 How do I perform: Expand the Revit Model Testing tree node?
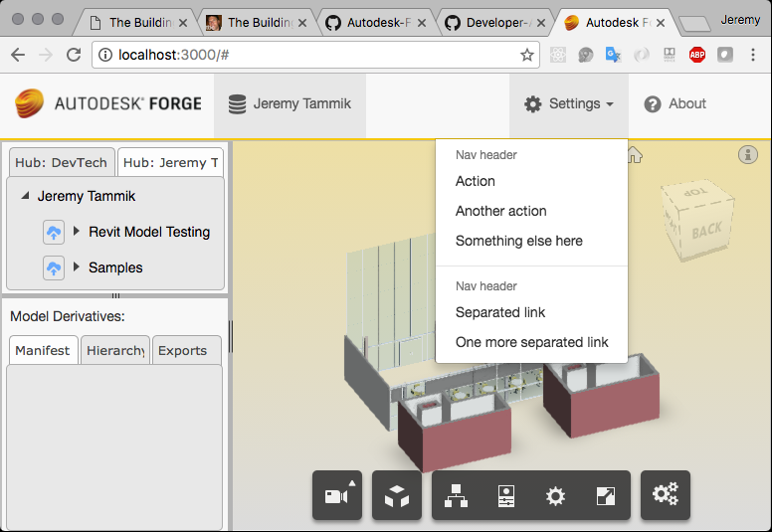pyautogui.click(x=77, y=232)
